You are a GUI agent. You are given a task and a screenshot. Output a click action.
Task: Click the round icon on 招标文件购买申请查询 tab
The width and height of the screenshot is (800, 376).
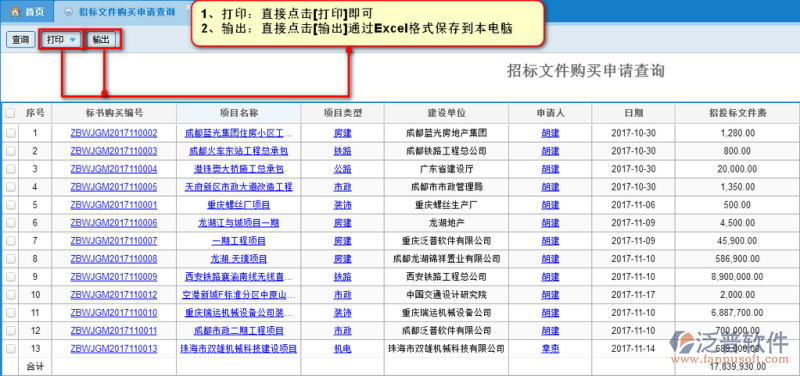pos(68,12)
